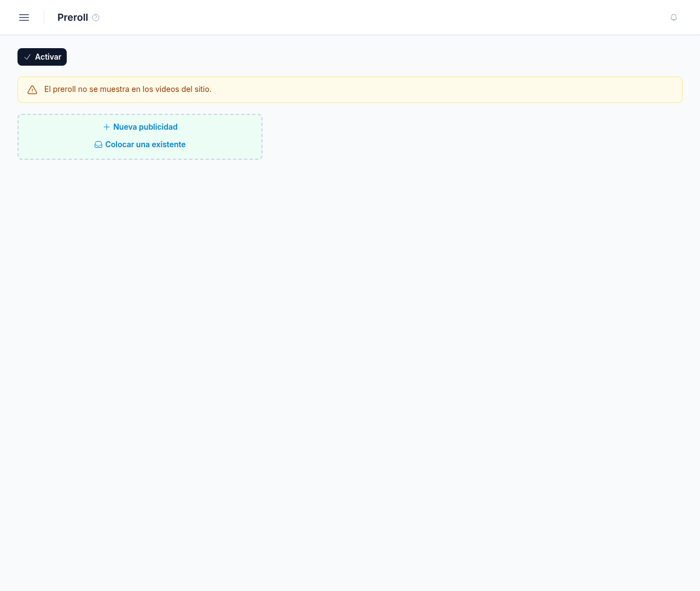The image size is (700, 591).
Task: Add a Nueva publicidad
Action: [140, 127]
